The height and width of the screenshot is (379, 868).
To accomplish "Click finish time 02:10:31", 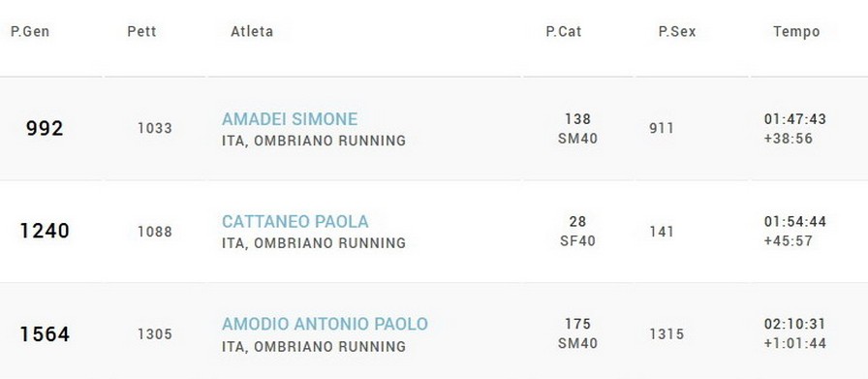I will pyautogui.click(x=795, y=324).
